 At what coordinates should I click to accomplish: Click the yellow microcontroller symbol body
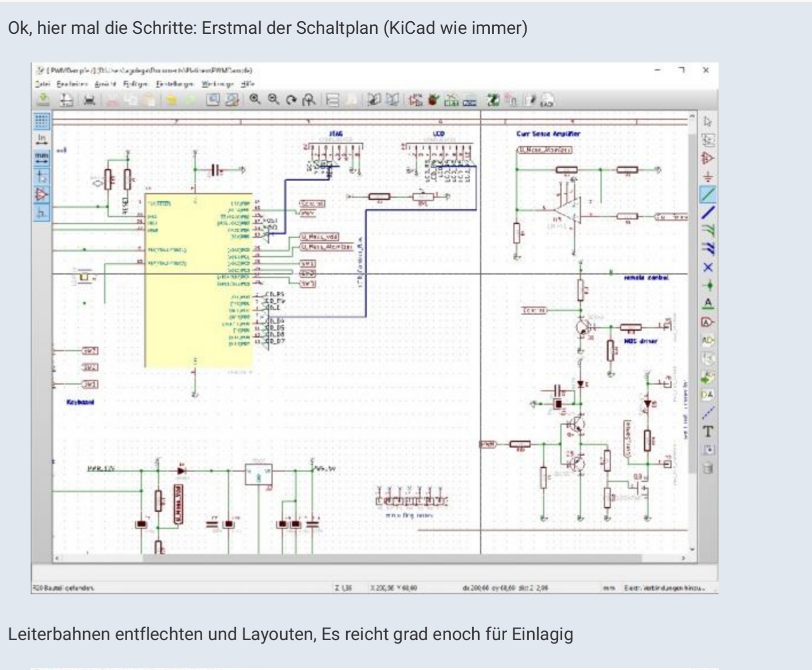pyautogui.click(x=198, y=287)
